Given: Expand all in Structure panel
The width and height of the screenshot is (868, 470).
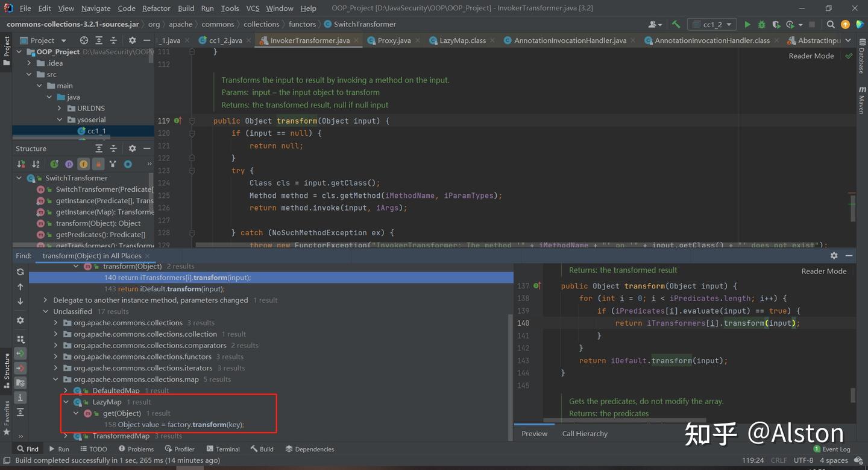Looking at the screenshot, I should (99, 148).
